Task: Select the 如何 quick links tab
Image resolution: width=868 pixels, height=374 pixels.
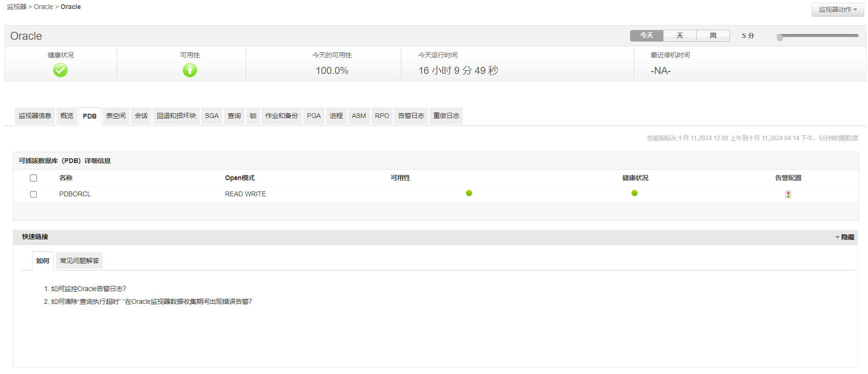Action: [43, 261]
